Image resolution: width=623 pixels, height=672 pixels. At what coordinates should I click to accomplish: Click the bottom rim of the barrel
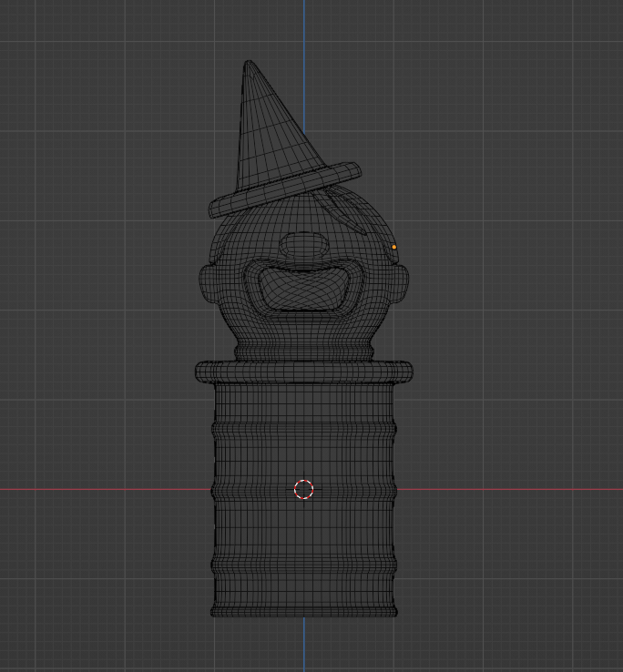[304, 611]
